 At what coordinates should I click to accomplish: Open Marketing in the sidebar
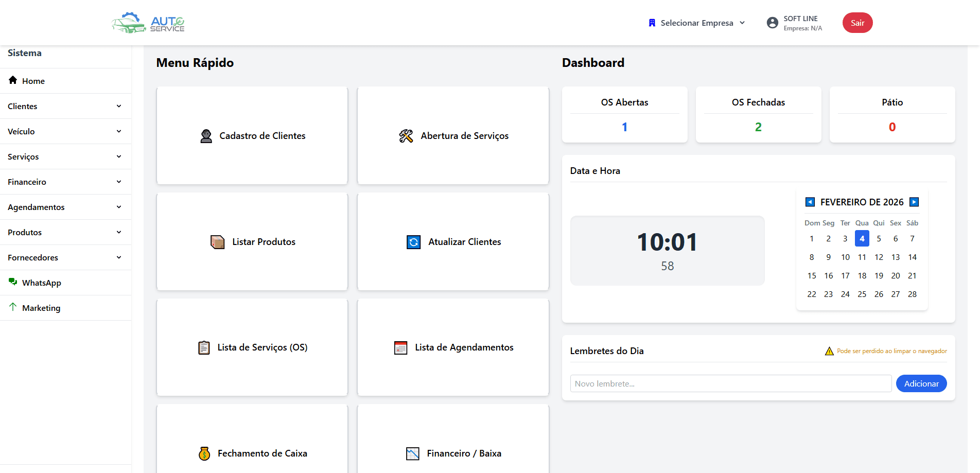65,308
